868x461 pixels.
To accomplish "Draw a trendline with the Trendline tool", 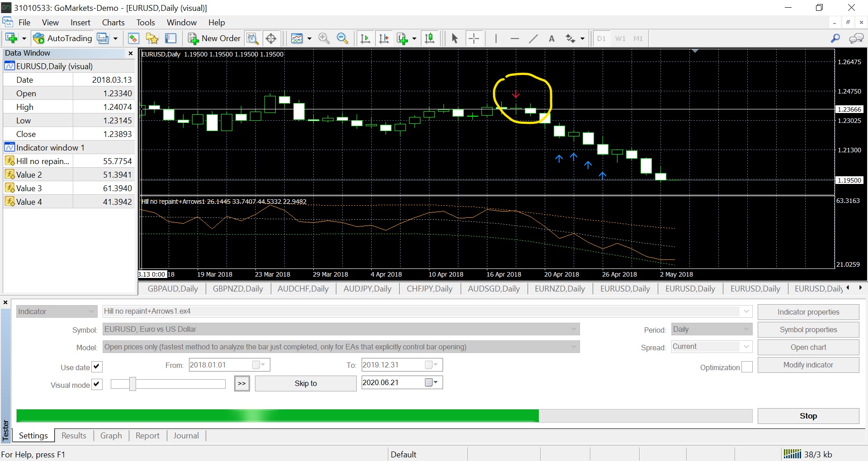I will [533, 38].
